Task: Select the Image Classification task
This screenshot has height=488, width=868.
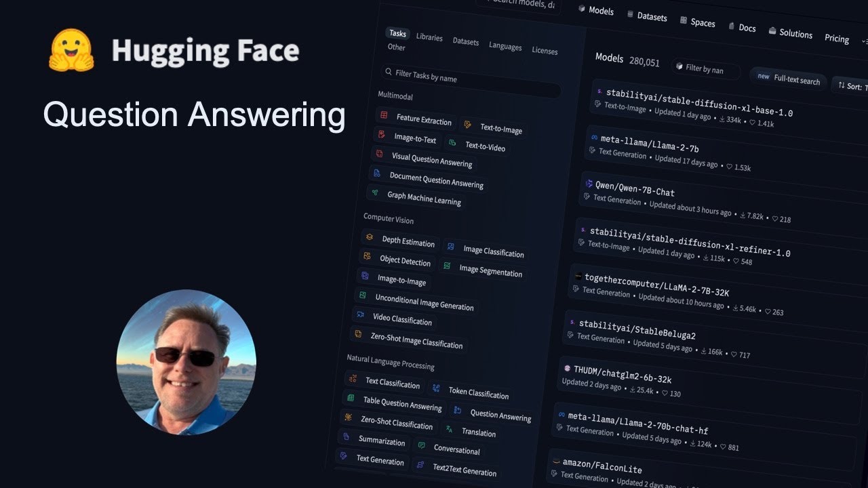Action: pyautogui.click(x=486, y=250)
